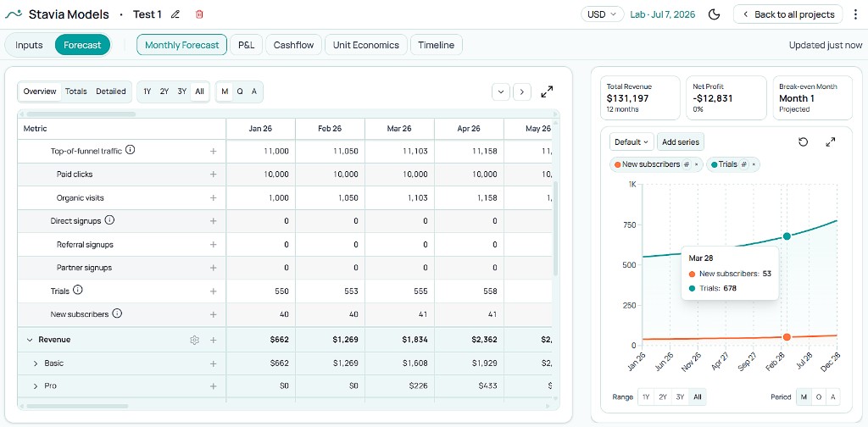Reset the chart with refresh icon
The width and height of the screenshot is (868, 427).
point(804,142)
